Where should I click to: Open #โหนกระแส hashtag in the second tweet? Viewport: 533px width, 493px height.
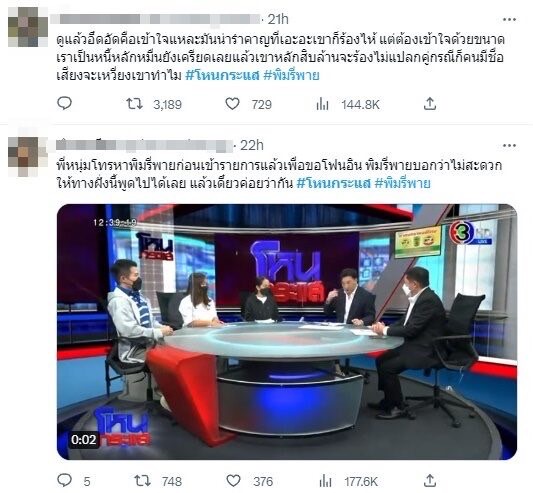[333, 184]
